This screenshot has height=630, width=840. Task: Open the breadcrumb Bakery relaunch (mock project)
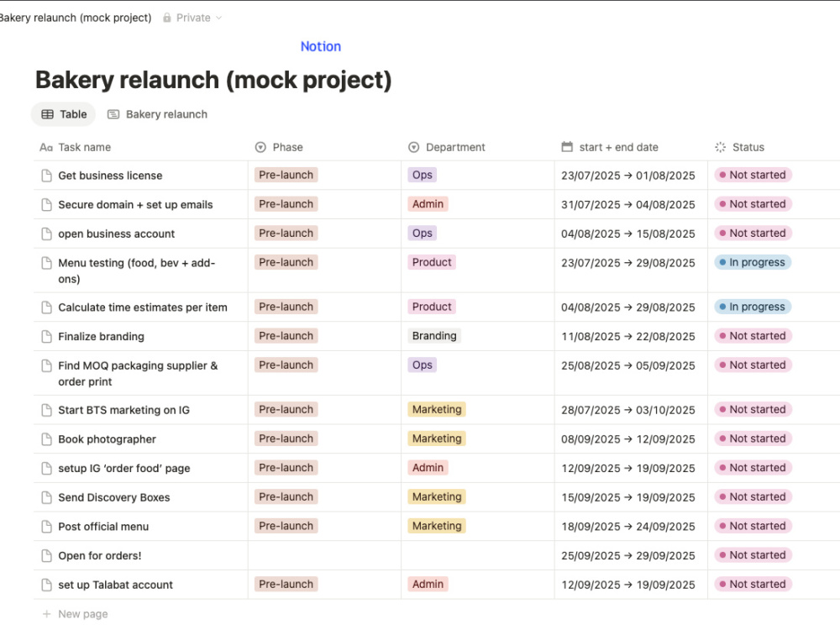click(x=76, y=18)
